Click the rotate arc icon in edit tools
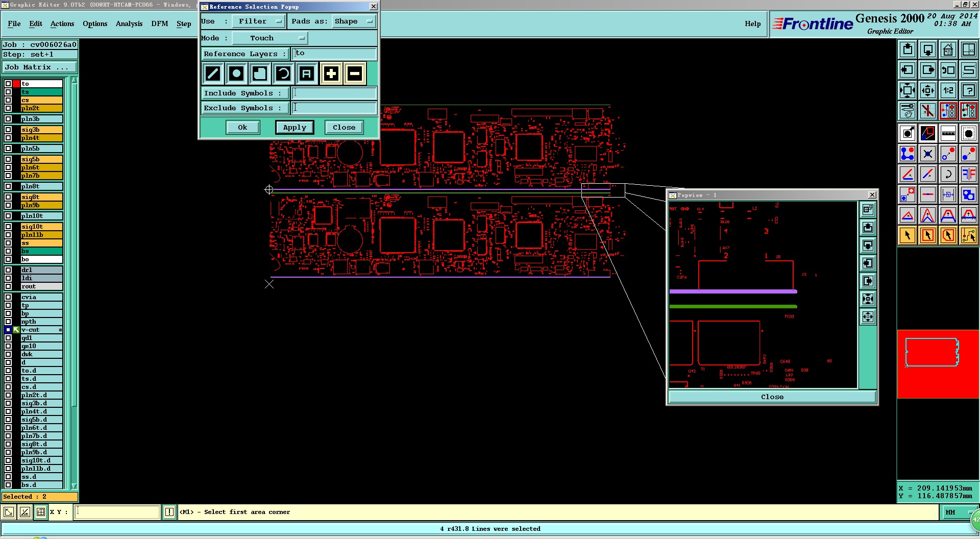This screenshot has width=980, height=539. [948, 174]
